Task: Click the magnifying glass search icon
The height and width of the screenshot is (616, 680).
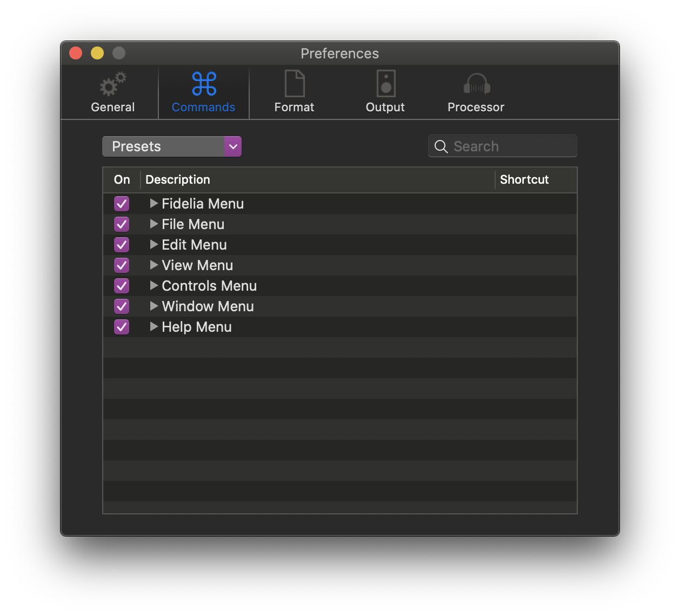Action: [x=441, y=146]
